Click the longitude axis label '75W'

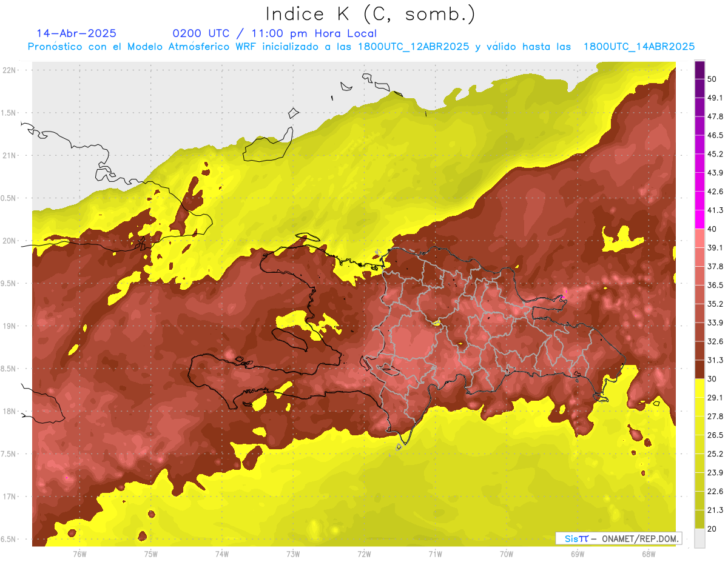[151, 554]
